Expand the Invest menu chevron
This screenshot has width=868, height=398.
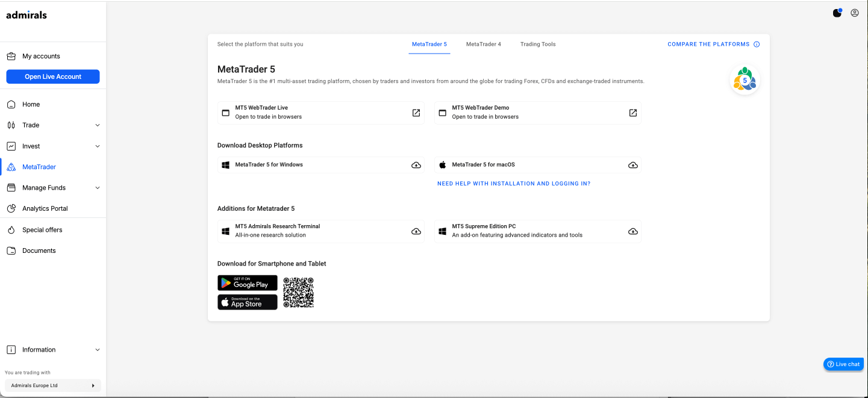click(98, 146)
